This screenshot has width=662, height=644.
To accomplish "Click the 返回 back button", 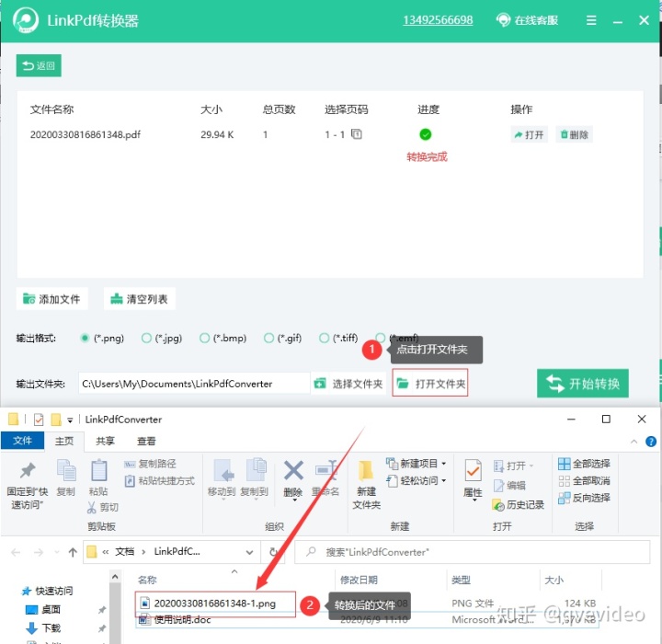I will (39, 65).
